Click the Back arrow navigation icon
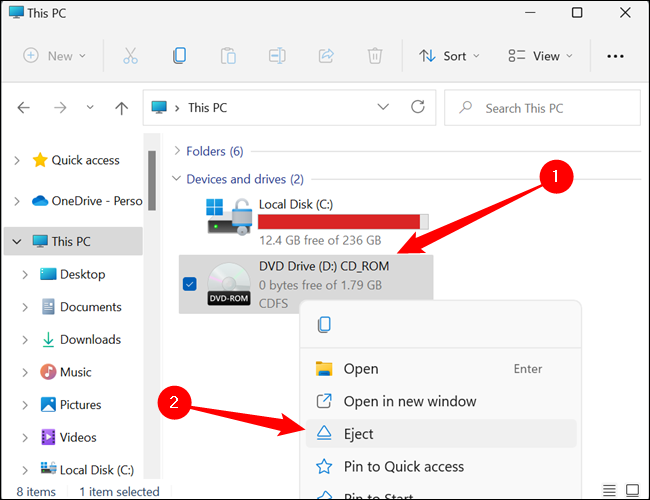Screen dimensions: 650x500 [24, 108]
